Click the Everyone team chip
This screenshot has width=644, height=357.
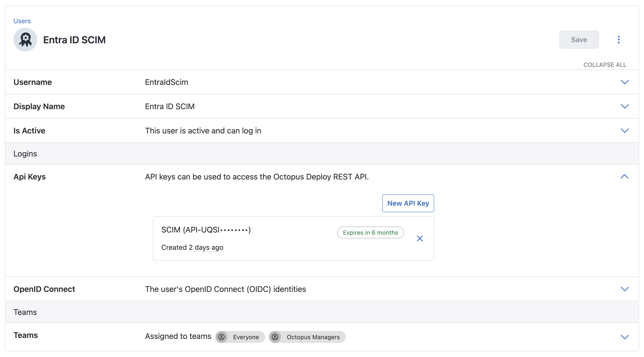pyautogui.click(x=240, y=337)
